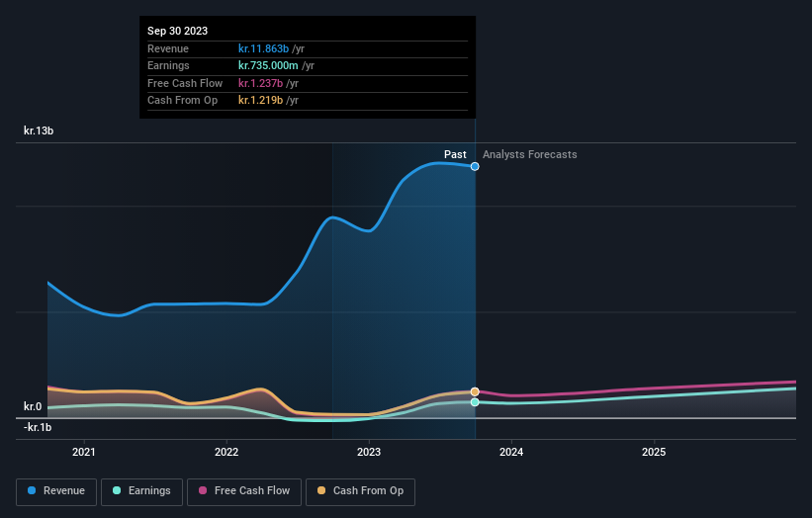The width and height of the screenshot is (812, 518).
Task: Click the Sep 30 2023 tooltip date
Action: [x=178, y=31]
